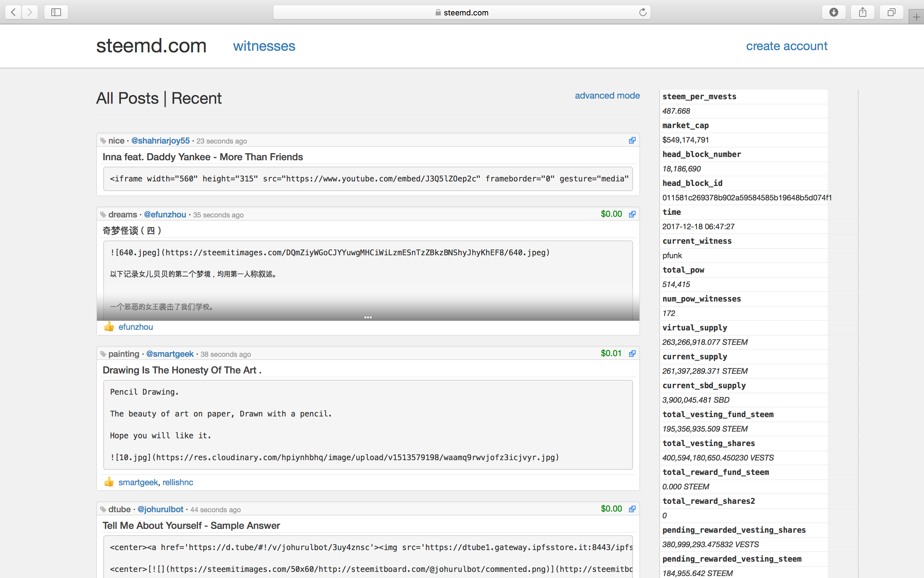
Task: Open external link icon for dreams post
Action: [632, 214]
